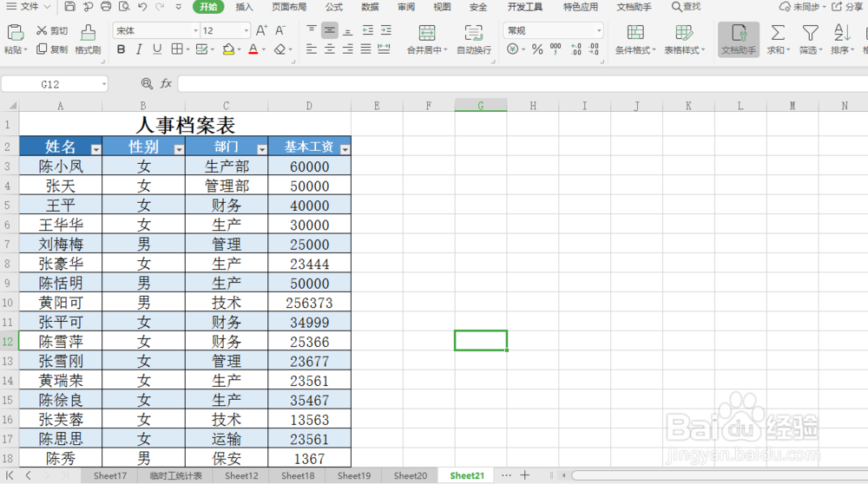Image resolution: width=868 pixels, height=484 pixels.
Task: Undo the last action
Action: (x=142, y=7)
